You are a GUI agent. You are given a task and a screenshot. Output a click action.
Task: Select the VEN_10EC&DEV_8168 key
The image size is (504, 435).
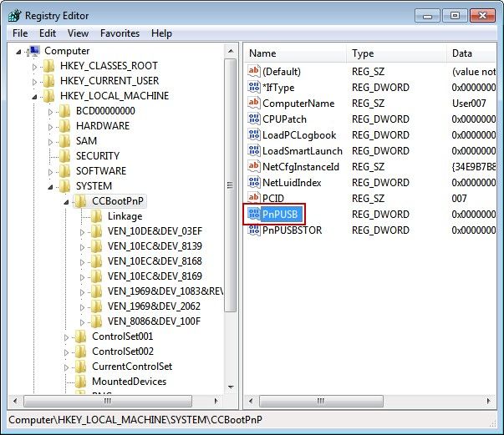point(155,261)
